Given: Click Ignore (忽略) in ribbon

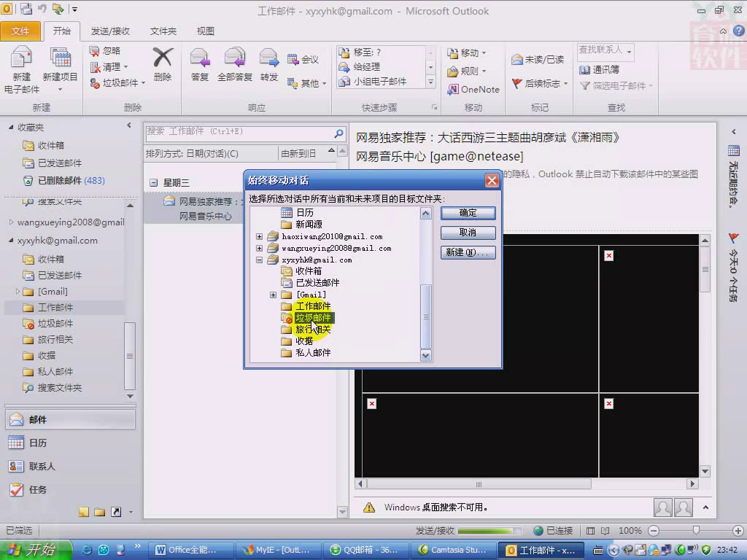Looking at the screenshot, I should coord(105,50).
